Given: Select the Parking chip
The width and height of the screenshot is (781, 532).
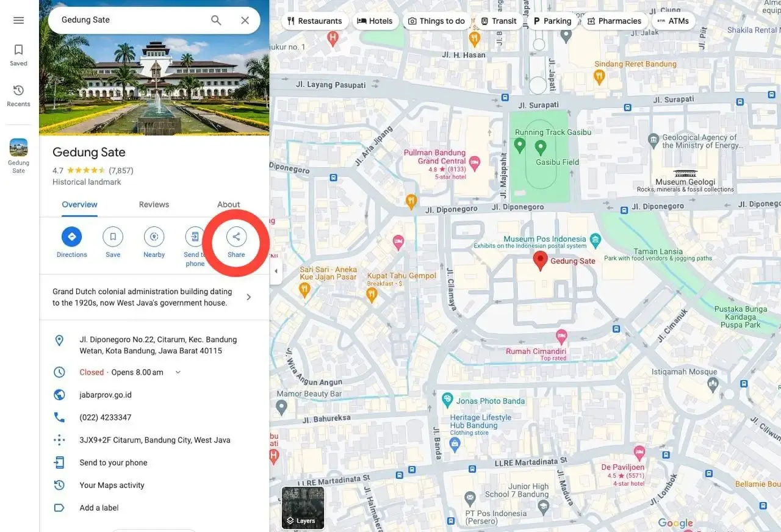Looking at the screenshot, I should pyautogui.click(x=552, y=21).
